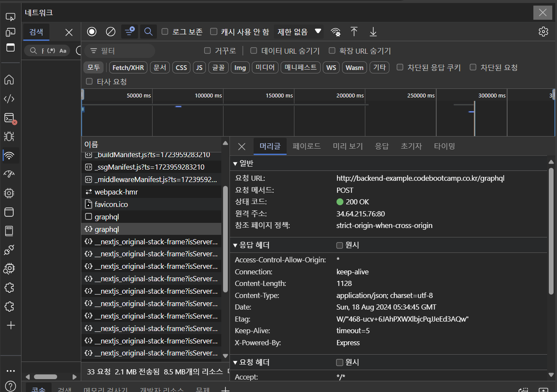Image resolution: width=557 pixels, height=392 pixels.
Task: Switch to the 타이밍 tab
Action: click(x=444, y=146)
